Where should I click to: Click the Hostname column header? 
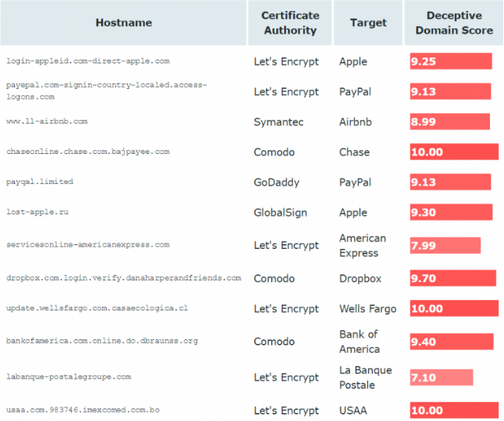click(x=123, y=23)
